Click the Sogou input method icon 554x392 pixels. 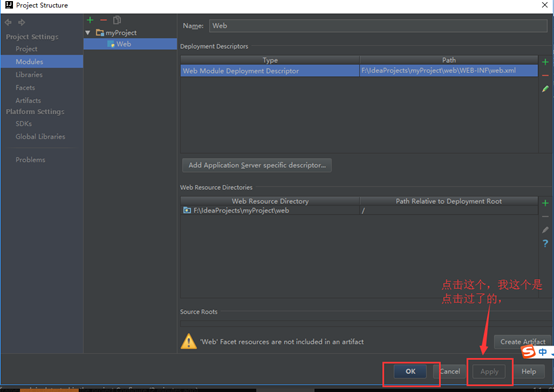point(529,352)
